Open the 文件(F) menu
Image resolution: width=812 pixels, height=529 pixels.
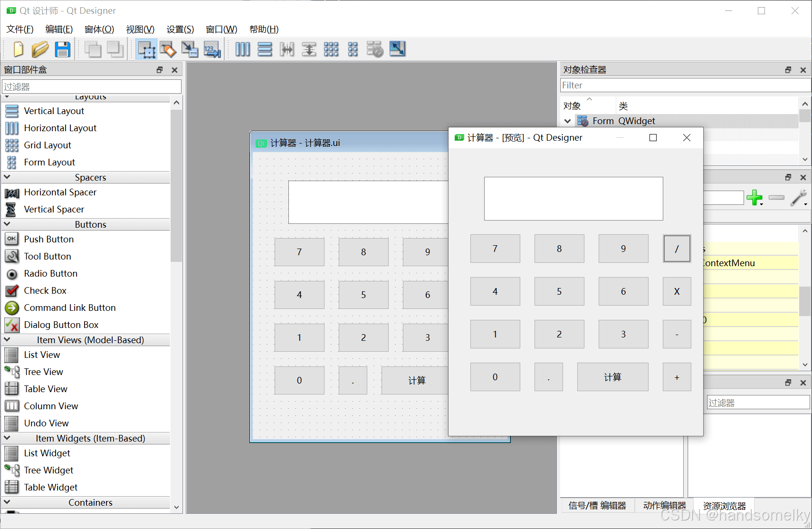(x=20, y=29)
